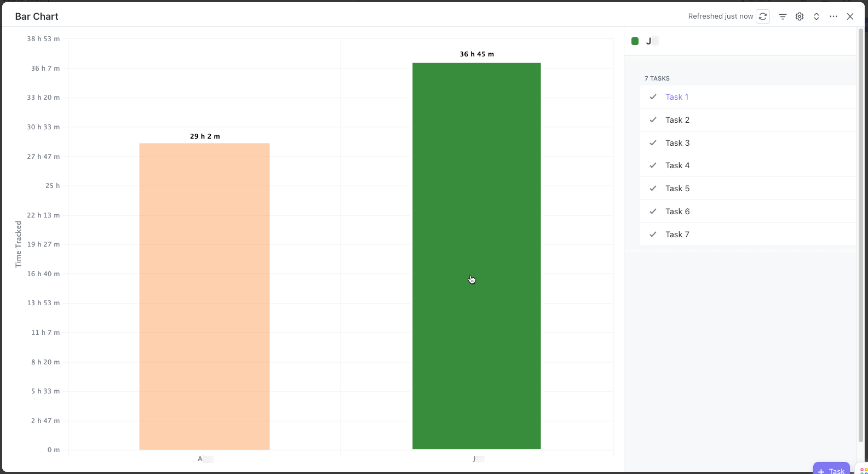
Task: Open the ellipsis options menu
Action: tap(833, 16)
